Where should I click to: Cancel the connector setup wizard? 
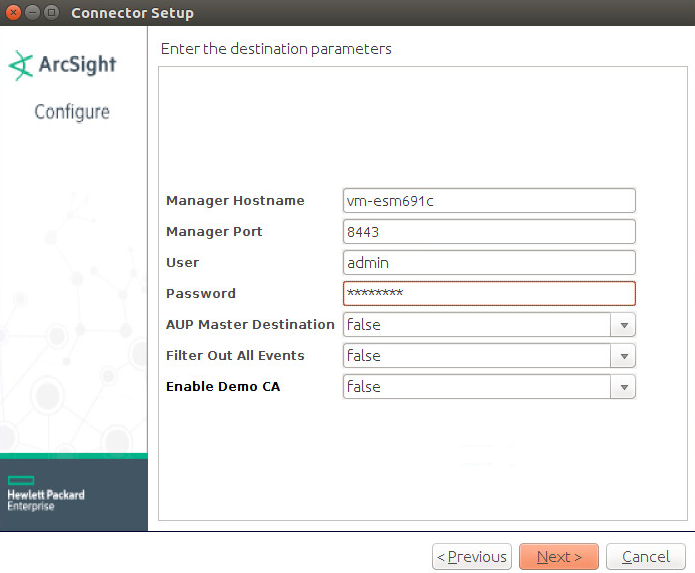click(x=645, y=557)
